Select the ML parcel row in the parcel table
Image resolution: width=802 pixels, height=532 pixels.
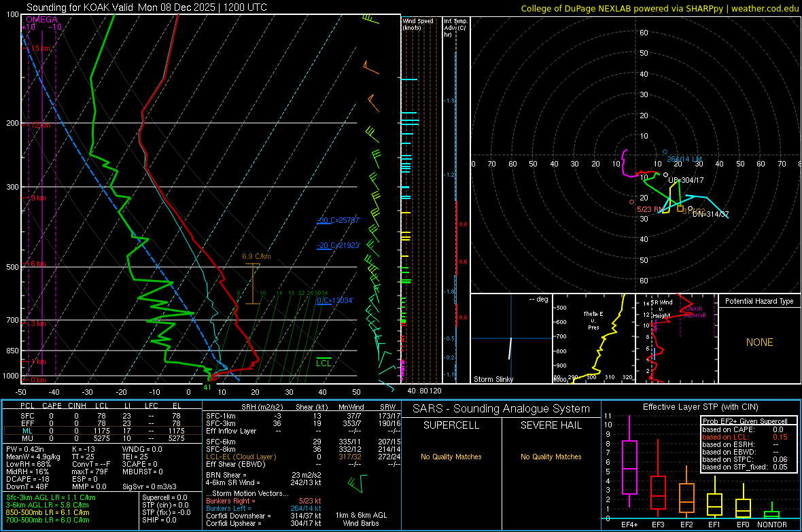(103, 431)
